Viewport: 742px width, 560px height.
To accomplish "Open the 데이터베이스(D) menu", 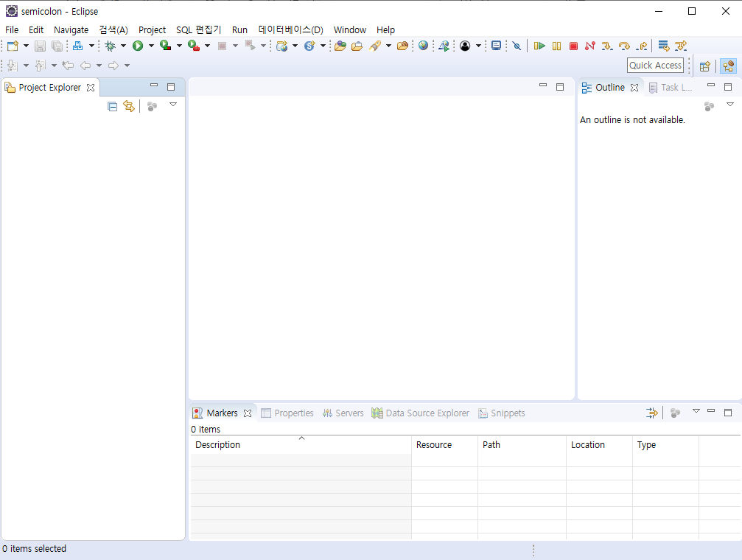I will [x=290, y=29].
